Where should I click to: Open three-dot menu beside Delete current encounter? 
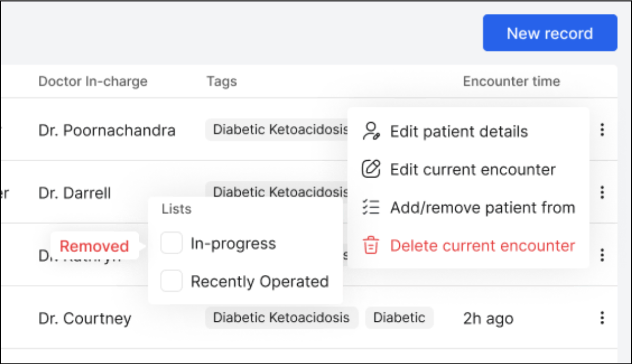pos(602,255)
